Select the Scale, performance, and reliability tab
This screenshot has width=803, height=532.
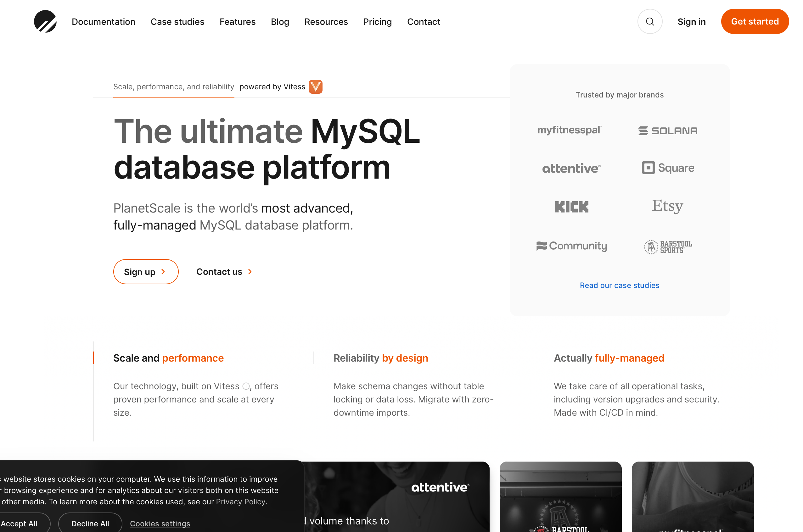(173, 87)
